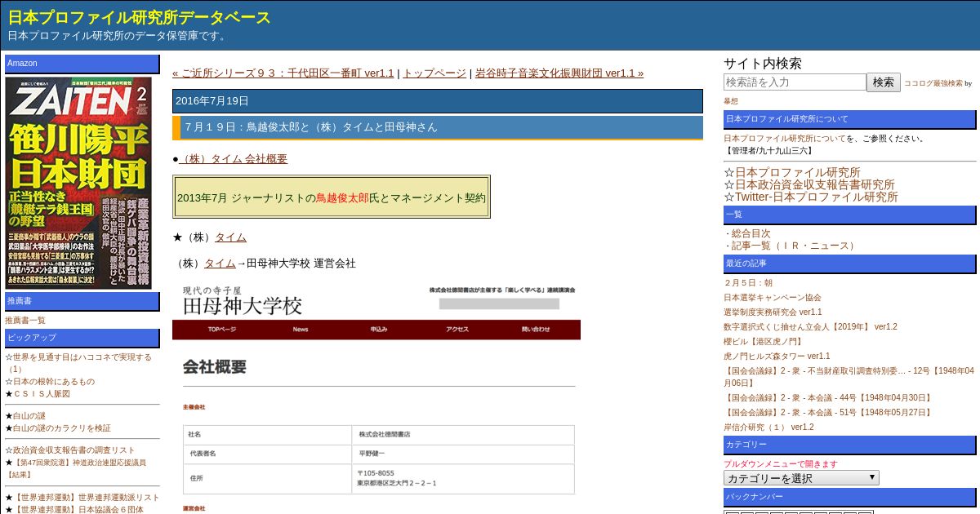The width and height of the screenshot is (980, 514).
Task: Click 鳥越俊太郎 red text in yellow box
Action: [x=342, y=197]
